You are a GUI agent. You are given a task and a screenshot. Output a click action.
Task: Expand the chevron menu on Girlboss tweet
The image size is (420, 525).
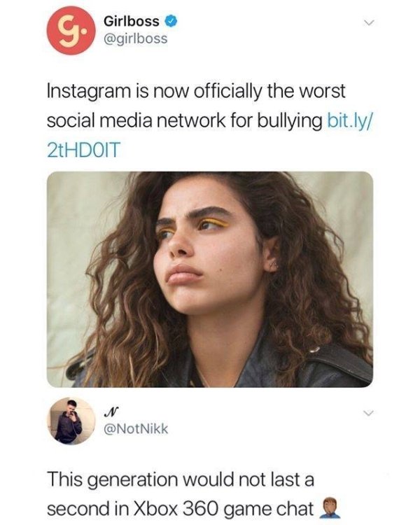point(368,23)
